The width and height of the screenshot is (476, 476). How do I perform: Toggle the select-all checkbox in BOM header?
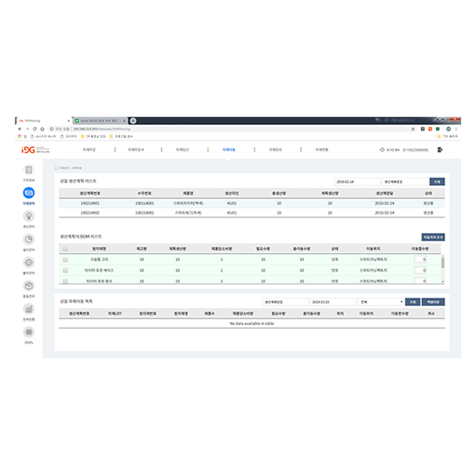[65, 249]
